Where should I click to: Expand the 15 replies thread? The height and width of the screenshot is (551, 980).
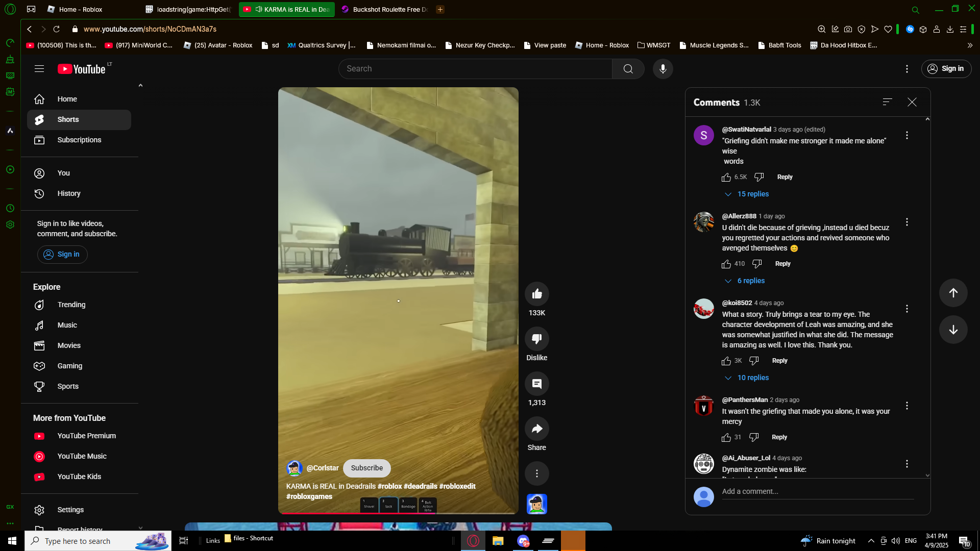pyautogui.click(x=747, y=194)
